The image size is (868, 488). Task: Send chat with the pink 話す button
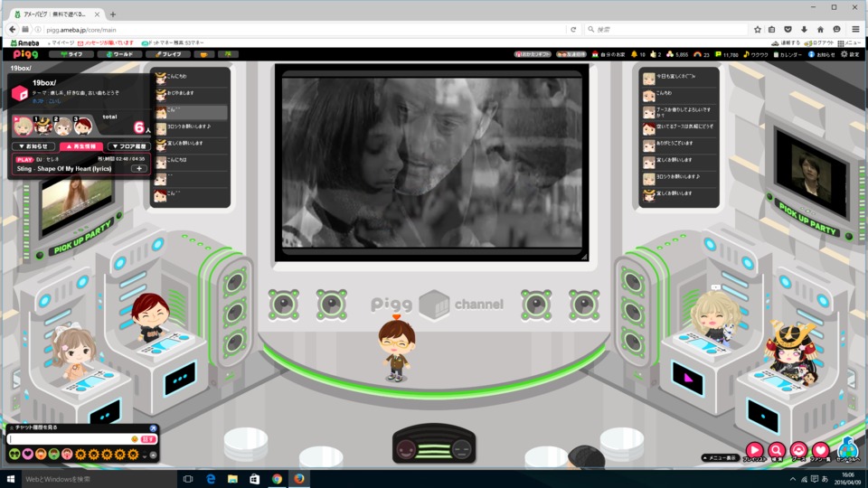[x=147, y=439]
